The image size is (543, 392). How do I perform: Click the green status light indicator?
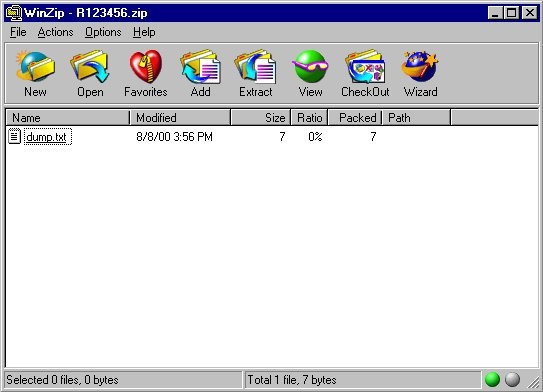492,380
